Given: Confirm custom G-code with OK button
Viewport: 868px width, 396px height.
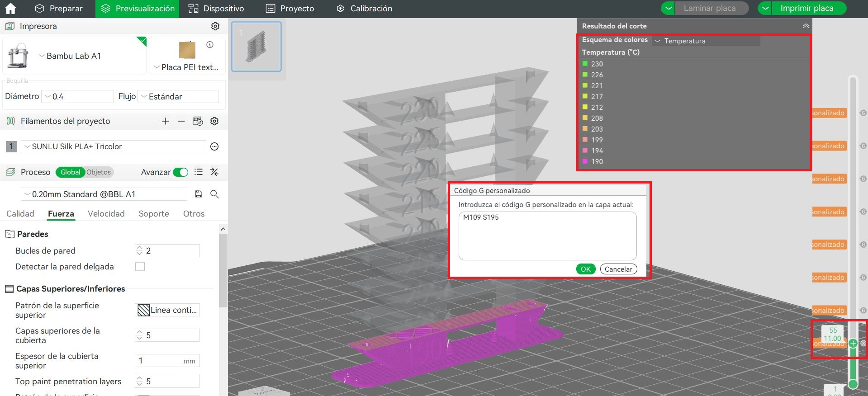Looking at the screenshot, I should coord(586,269).
